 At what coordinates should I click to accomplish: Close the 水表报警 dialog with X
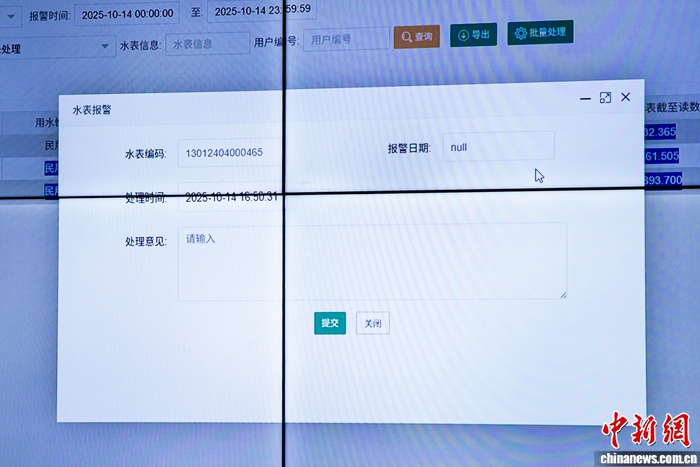click(626, 97)
